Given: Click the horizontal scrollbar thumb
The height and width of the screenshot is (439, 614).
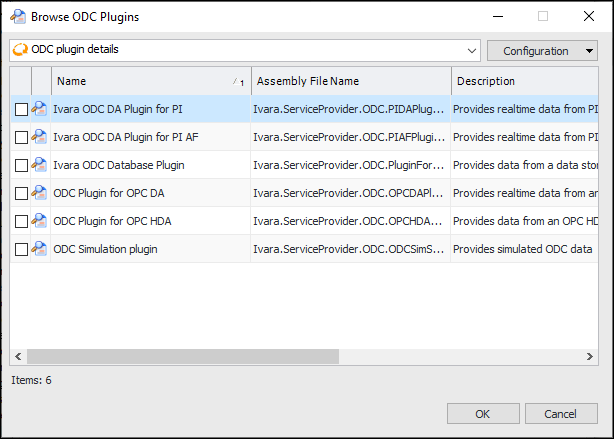Looking at the screenshot, I should tap(183, 356).
